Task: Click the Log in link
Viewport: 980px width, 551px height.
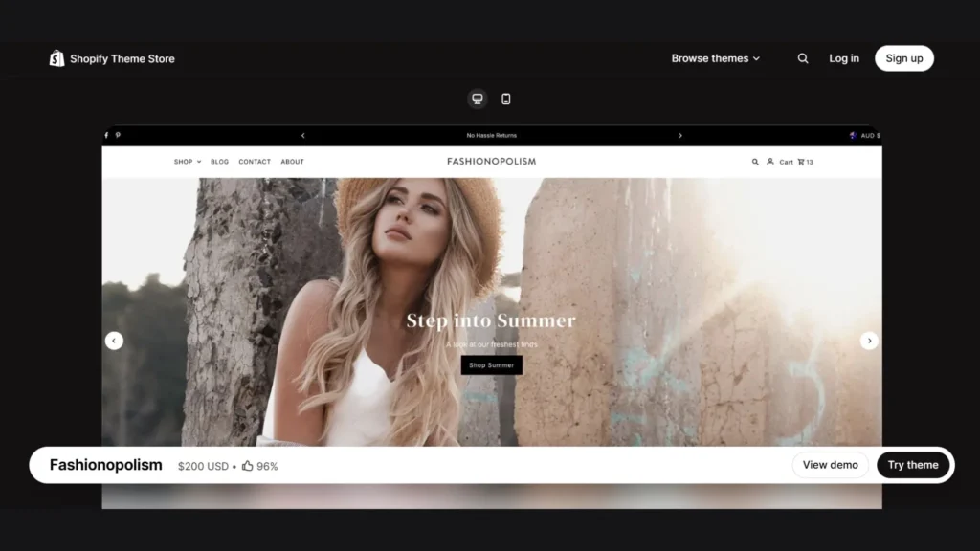Action: pyautogui.click(x=844, y=58)
